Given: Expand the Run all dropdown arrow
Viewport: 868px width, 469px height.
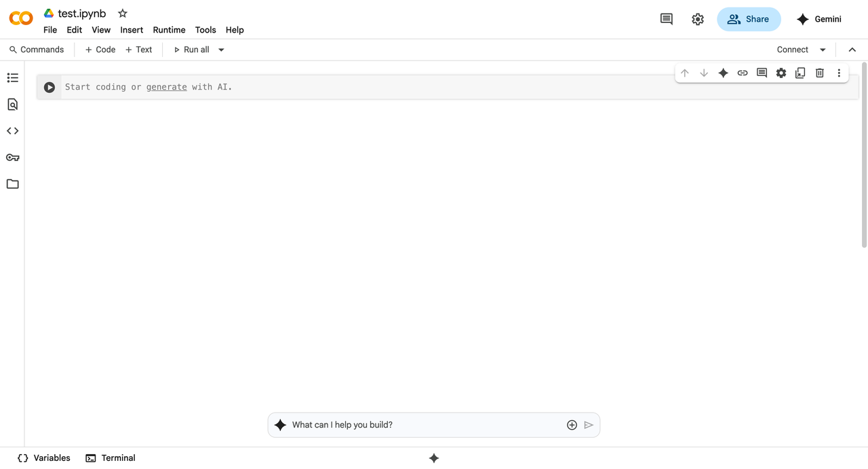Looking at the screenshot, I should (221, 50).
